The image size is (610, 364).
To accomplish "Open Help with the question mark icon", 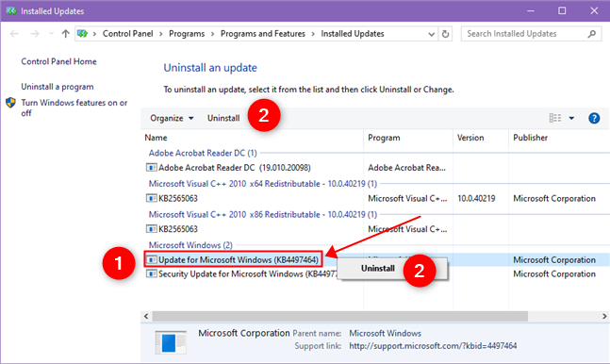I will 594,118.
